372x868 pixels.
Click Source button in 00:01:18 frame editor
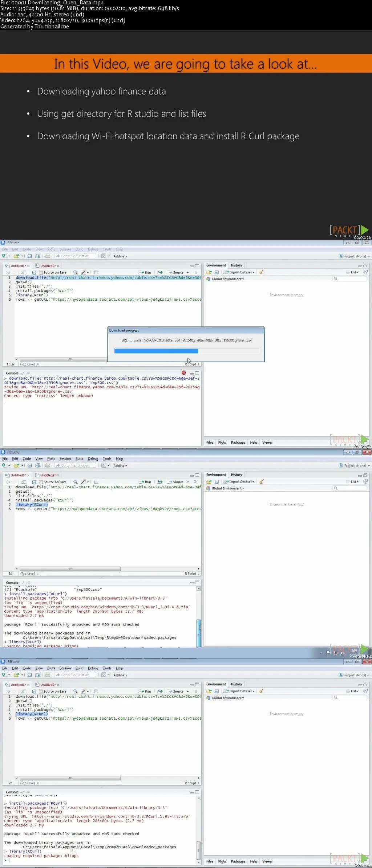pos(176,482)
